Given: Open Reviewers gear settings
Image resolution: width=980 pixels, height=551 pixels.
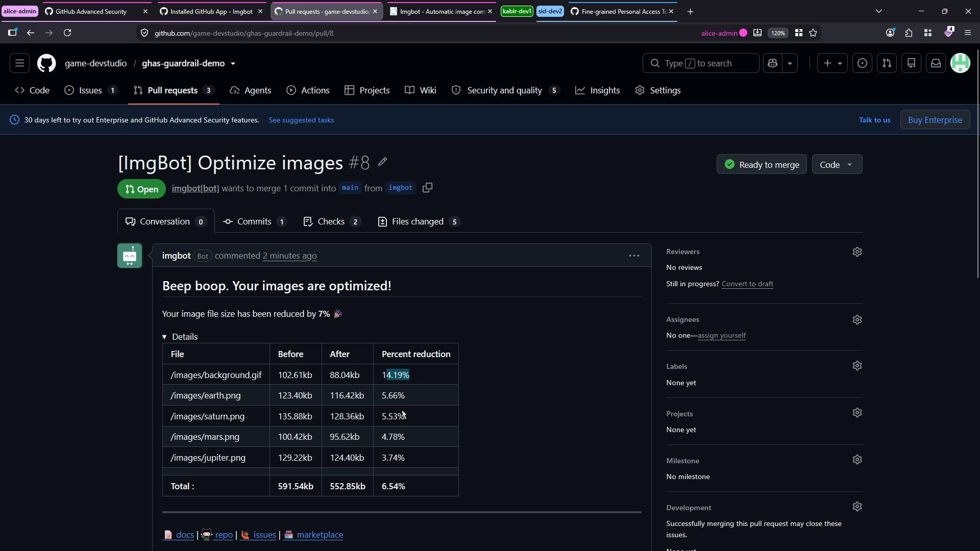Looking at the screenshot, I should [x=857, y=252].
